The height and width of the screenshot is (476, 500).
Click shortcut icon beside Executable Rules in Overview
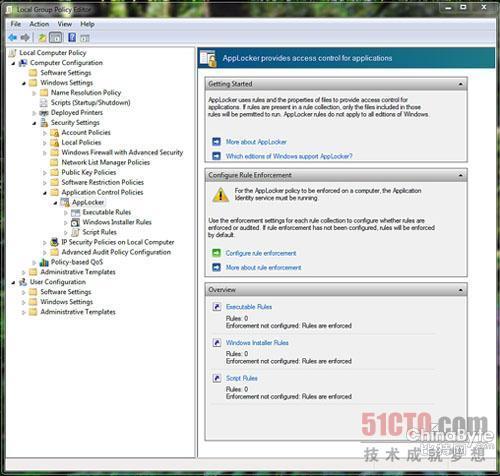click(217, 307)
